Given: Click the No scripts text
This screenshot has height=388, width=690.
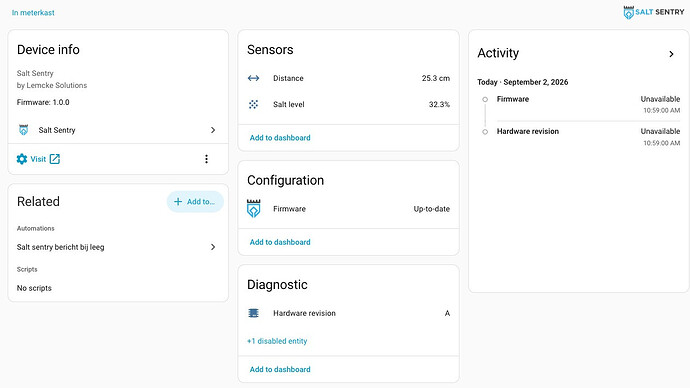Looking at the screenshot, I should (x=34, y=288).
